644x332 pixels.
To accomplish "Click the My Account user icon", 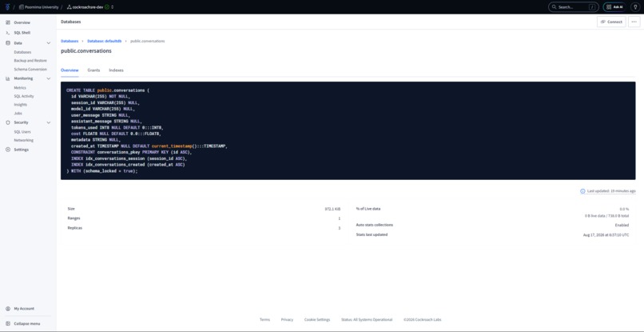I will pos(8,309).
